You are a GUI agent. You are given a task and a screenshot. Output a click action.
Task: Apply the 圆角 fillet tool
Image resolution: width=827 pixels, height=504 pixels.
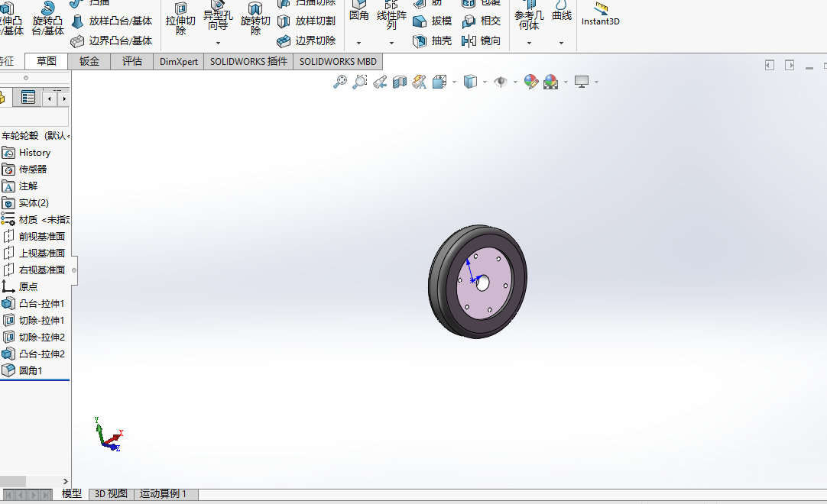click(358, 11)
